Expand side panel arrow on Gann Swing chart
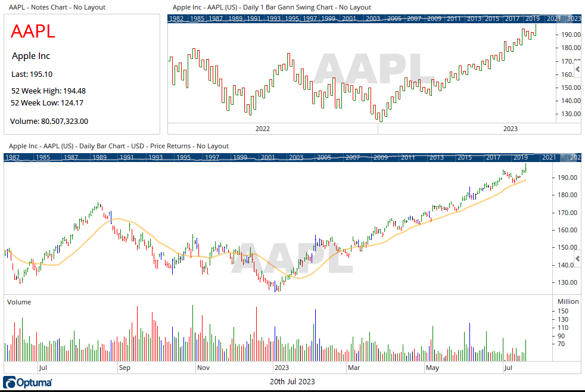 [x=577, y=69]
